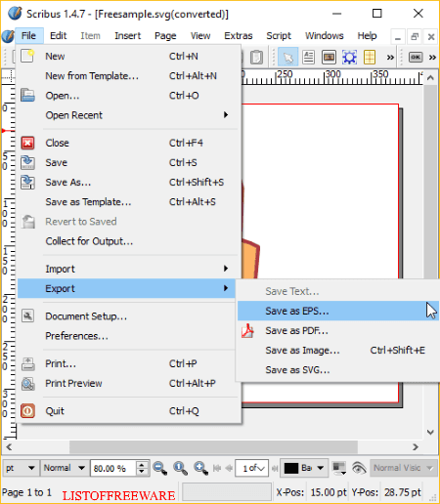Open the Edit menu

click(x=58, y=35)
